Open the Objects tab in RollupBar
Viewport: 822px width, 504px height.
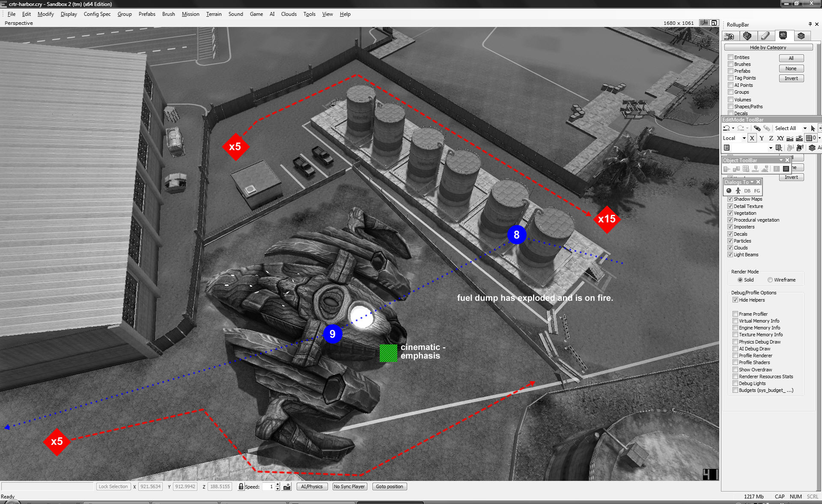(x=730, y=36)
